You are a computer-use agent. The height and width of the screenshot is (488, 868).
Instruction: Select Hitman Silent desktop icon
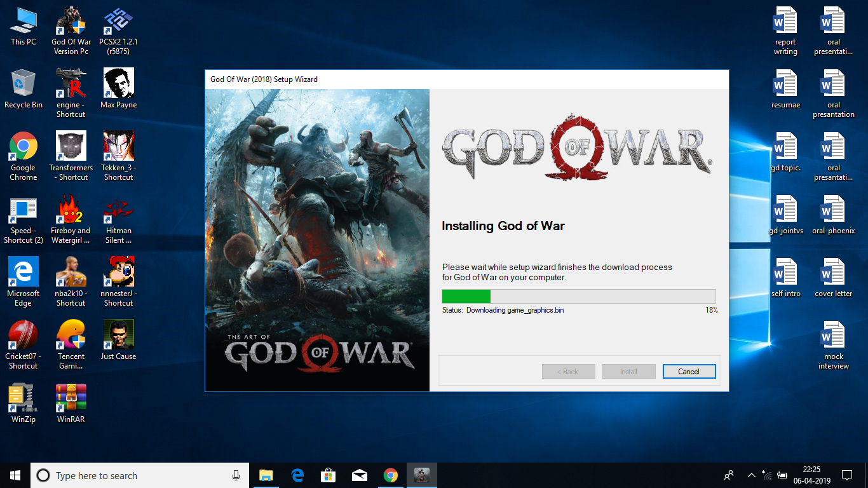pyautogui.click(x=118, y=219)
